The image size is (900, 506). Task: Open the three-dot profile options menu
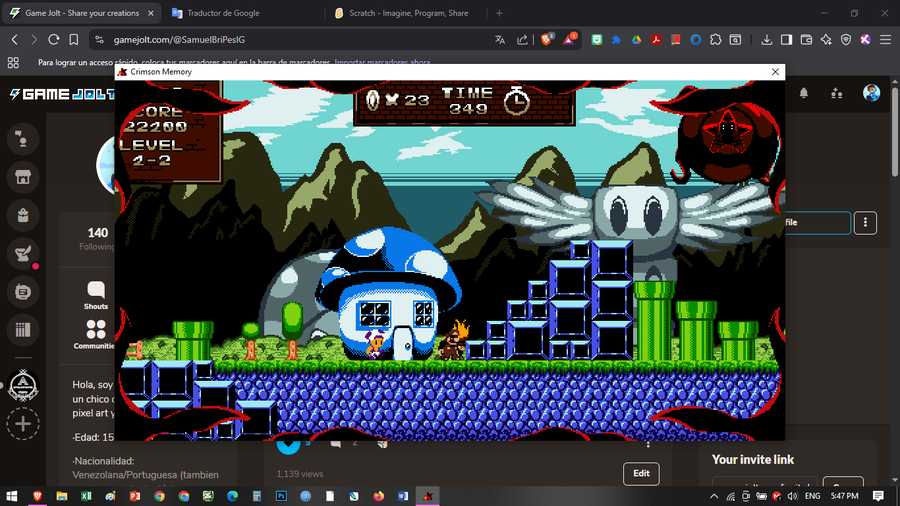865,223
